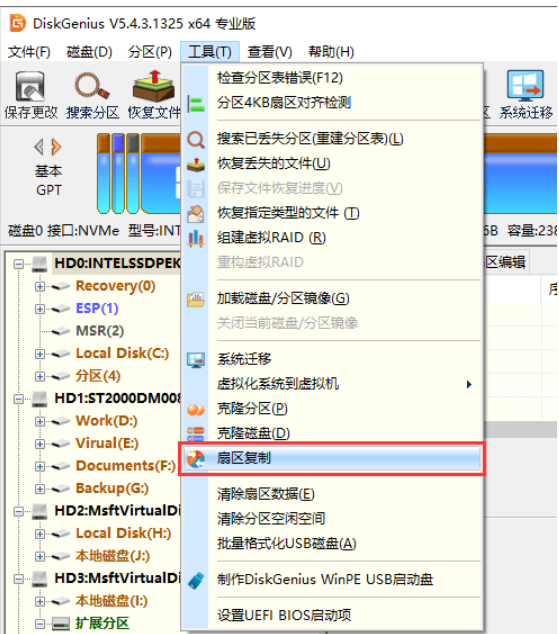Close the open 工具(T) menu

[x=210, y=52]
